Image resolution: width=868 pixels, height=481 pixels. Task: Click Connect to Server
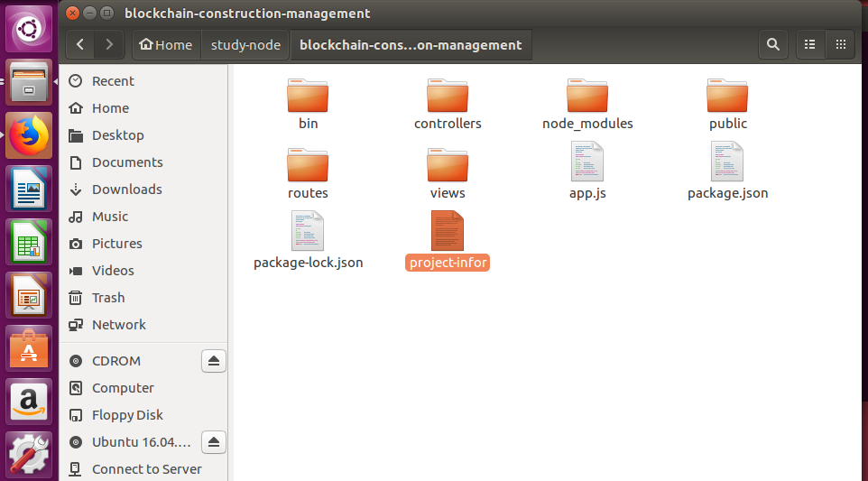pyautogui.click(x=147, y=469)
